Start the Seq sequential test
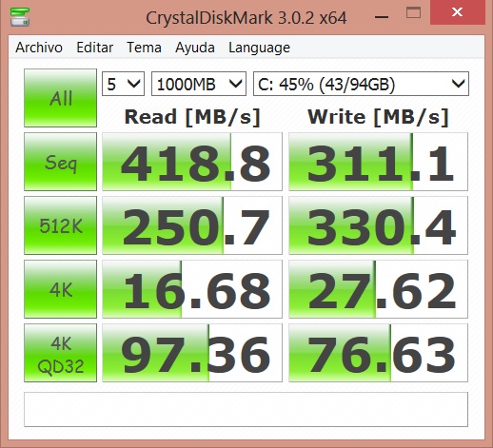 point(60,162)
